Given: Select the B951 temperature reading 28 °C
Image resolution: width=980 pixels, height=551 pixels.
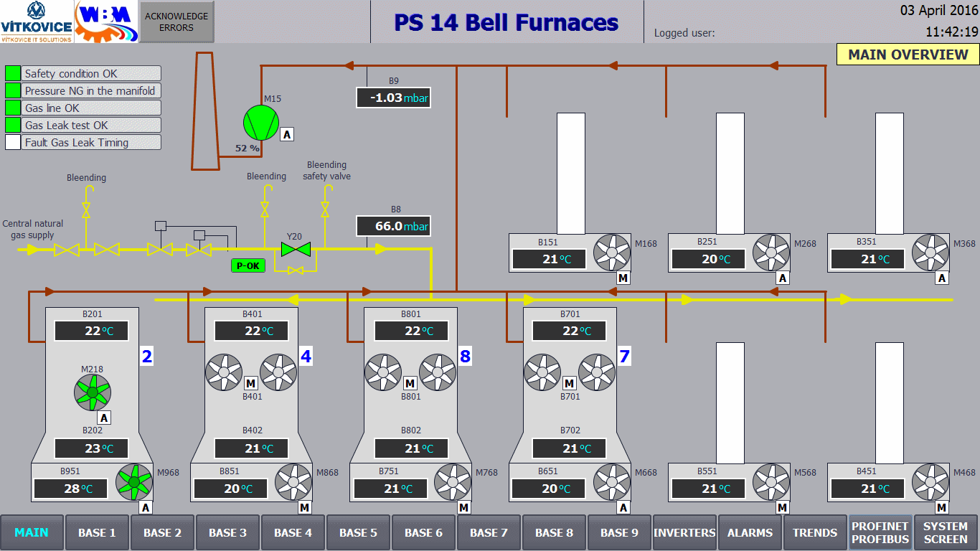Looking at the screenshot, I should (x=70, y=489).
